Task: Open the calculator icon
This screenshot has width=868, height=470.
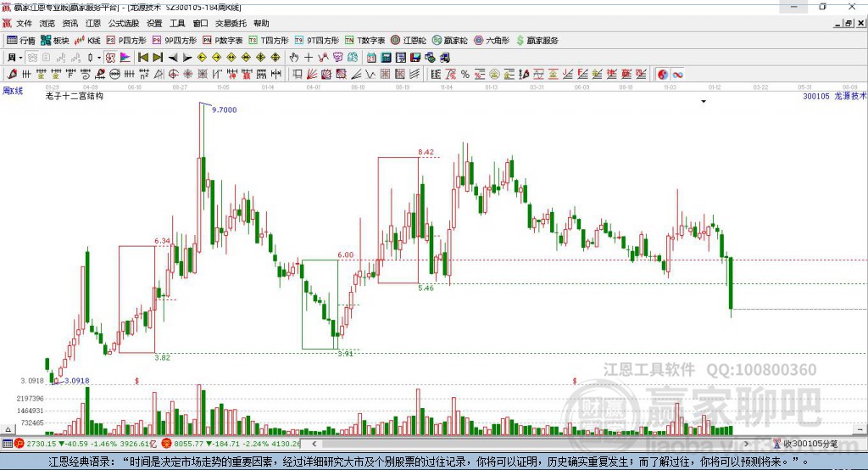Action: [386, 58]
